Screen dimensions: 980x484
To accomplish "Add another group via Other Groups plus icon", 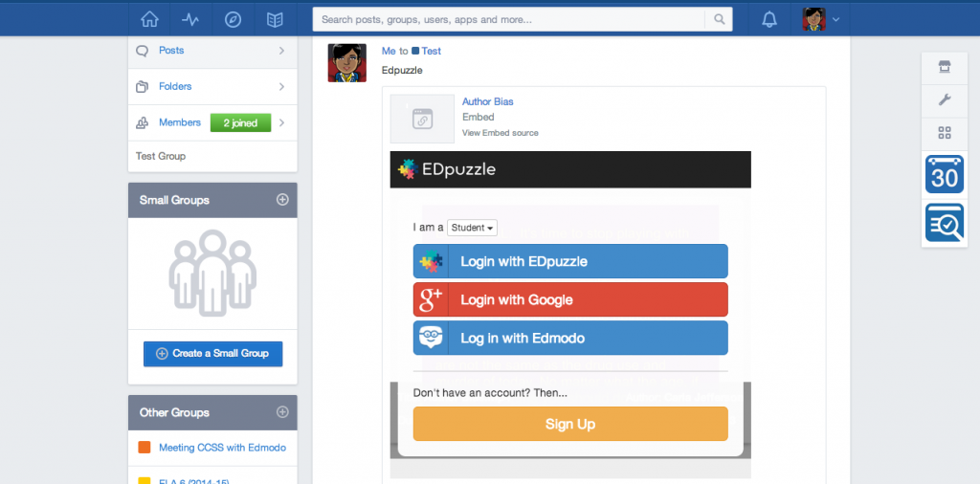I will (x=282, y=412).
